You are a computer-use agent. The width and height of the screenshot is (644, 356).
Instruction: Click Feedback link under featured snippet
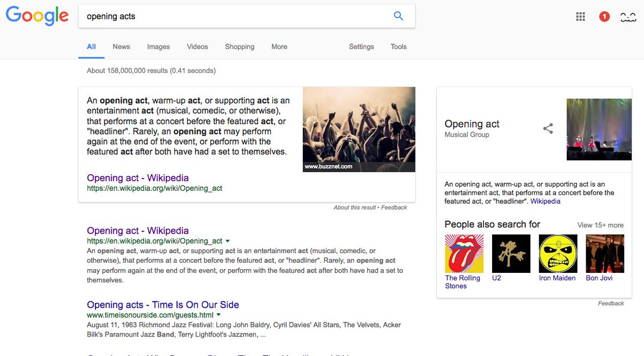(x=394, y=207)
